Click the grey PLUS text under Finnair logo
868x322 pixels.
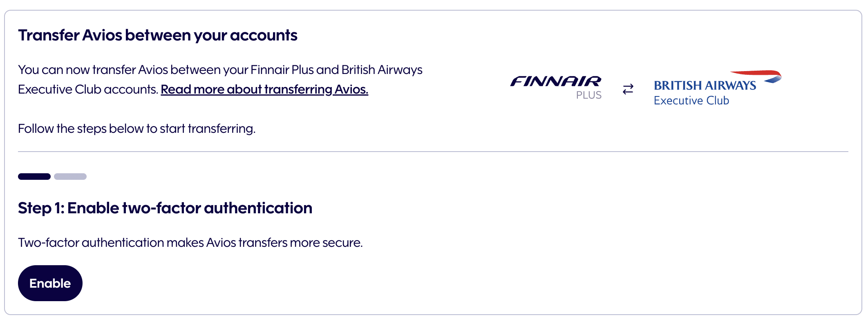pyautogui.click(x=588, y=95)
